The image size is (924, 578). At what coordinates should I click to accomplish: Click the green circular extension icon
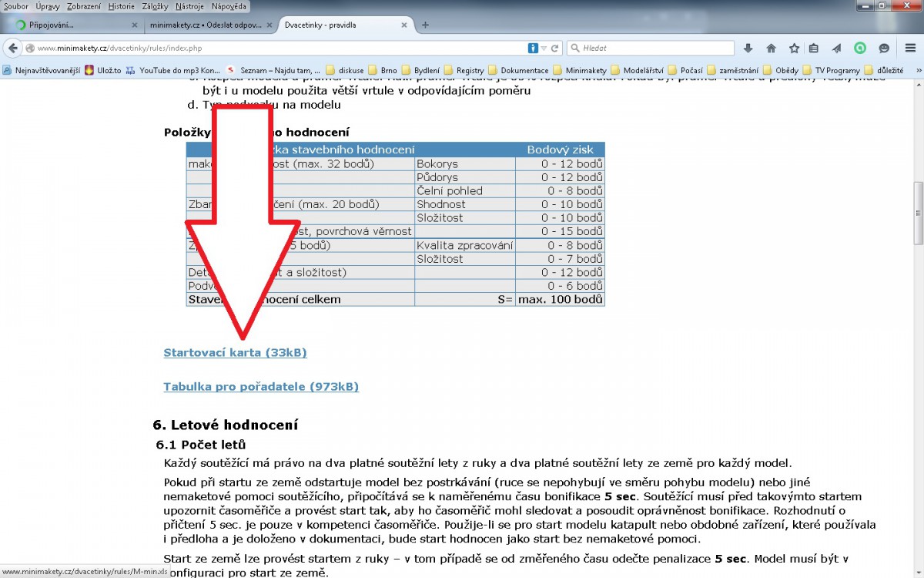860,48
